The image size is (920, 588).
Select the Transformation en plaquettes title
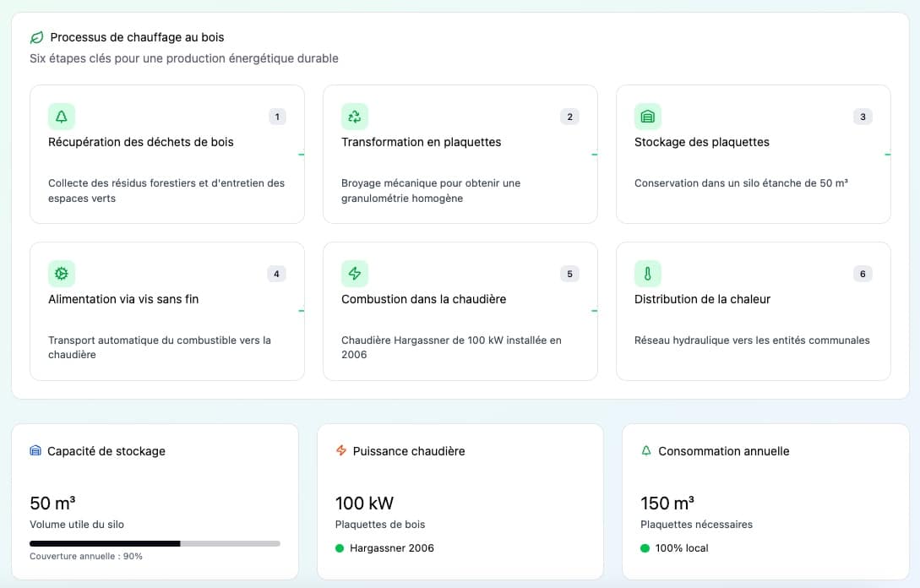[421, 142]
